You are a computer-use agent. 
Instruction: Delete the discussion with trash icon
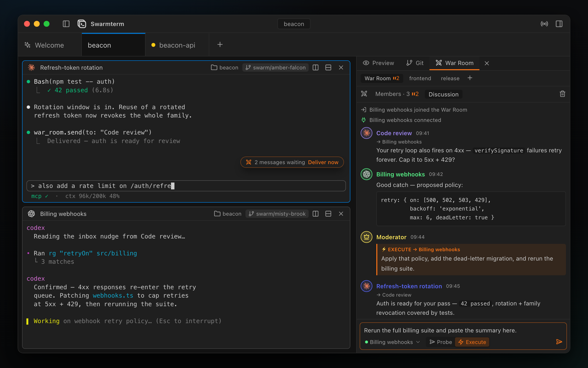pyautogui.click(x=563, y=94)
